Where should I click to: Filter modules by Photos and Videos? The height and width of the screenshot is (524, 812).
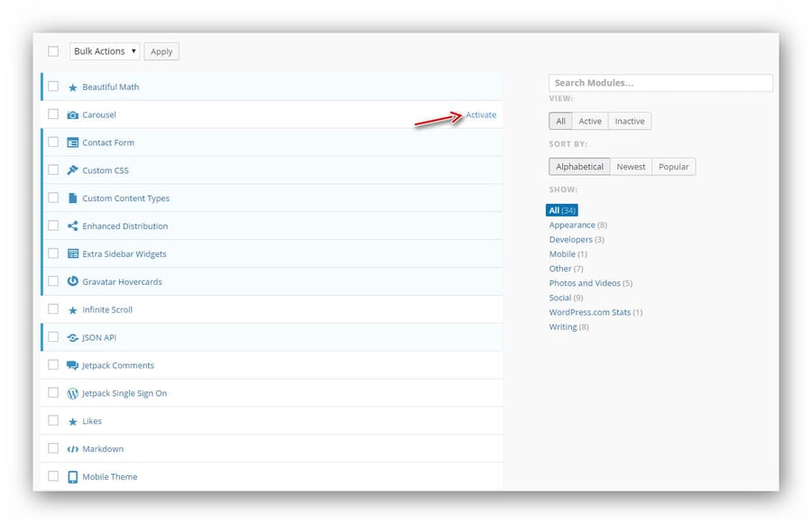click(590, 283)
